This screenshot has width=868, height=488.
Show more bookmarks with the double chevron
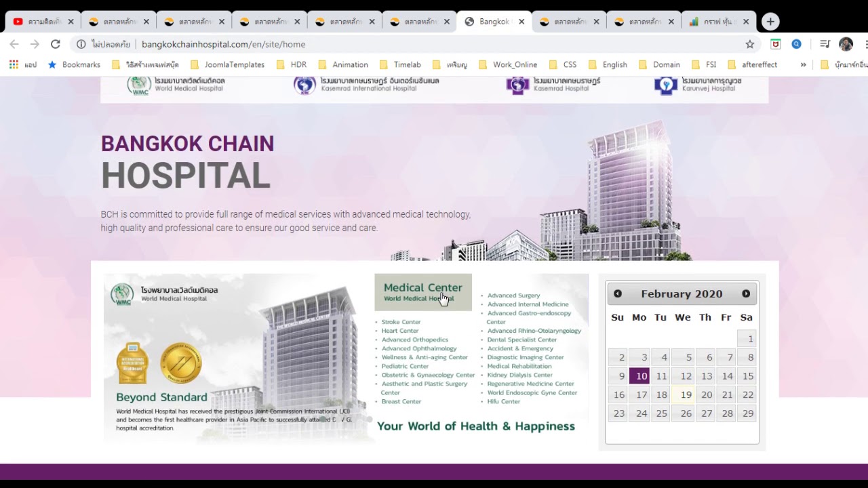803,64
